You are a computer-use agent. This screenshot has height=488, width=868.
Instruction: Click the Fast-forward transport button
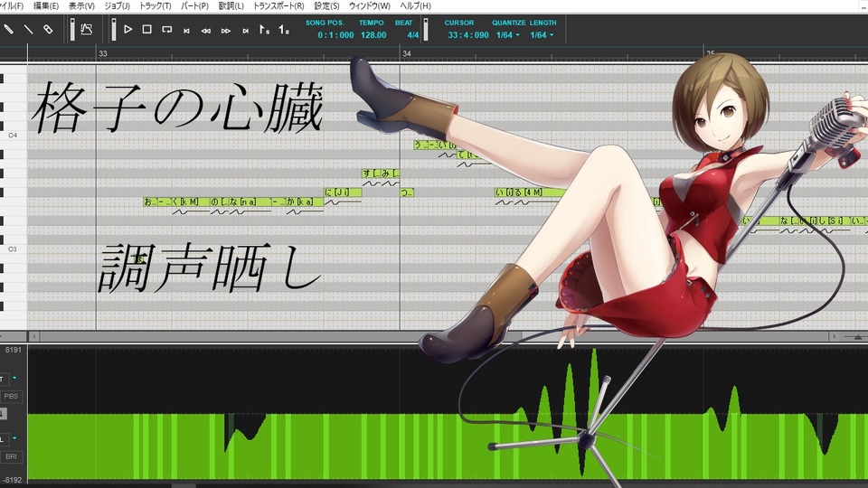[x=225, y=31]
